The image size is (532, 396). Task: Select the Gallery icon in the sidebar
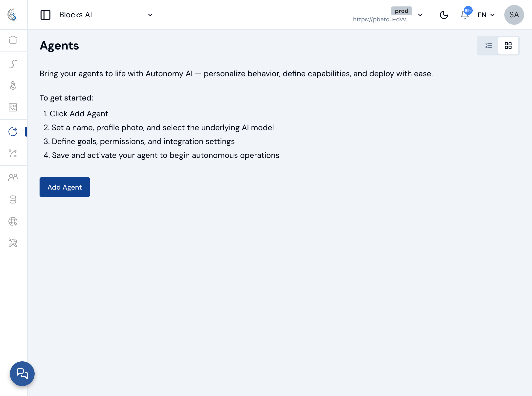13,107
